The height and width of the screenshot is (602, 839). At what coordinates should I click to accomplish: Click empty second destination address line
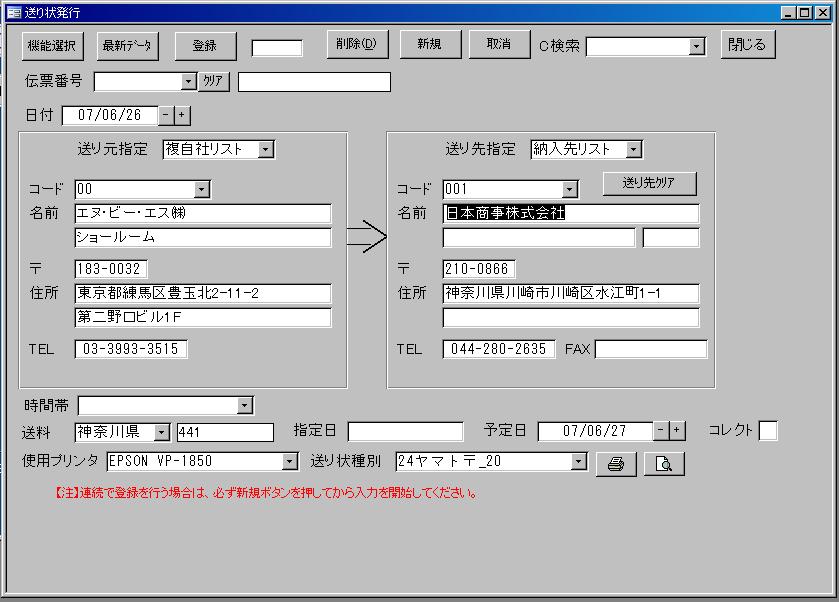(571, 317)
